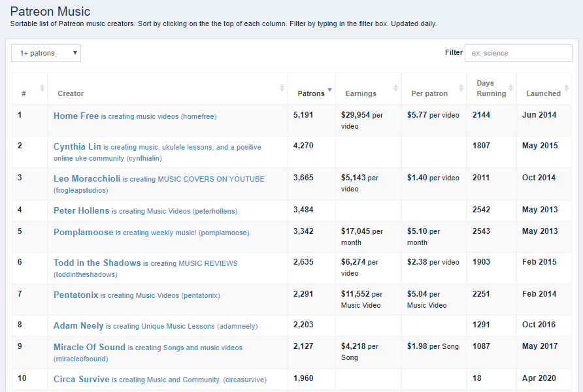The height and width of the screenshot is (392, 583).
Task: Click the Filter input box
Action: point(518,53)
